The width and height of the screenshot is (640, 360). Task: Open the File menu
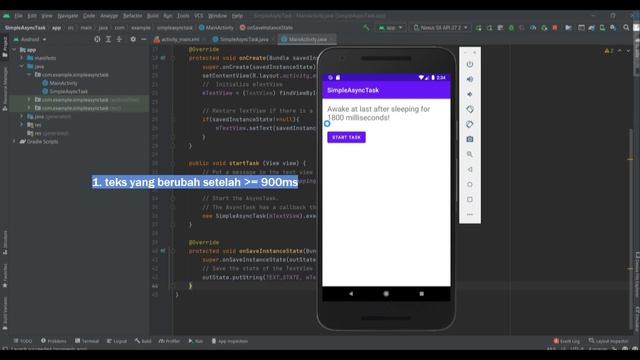pyautogui.click(x=18, y=16)
